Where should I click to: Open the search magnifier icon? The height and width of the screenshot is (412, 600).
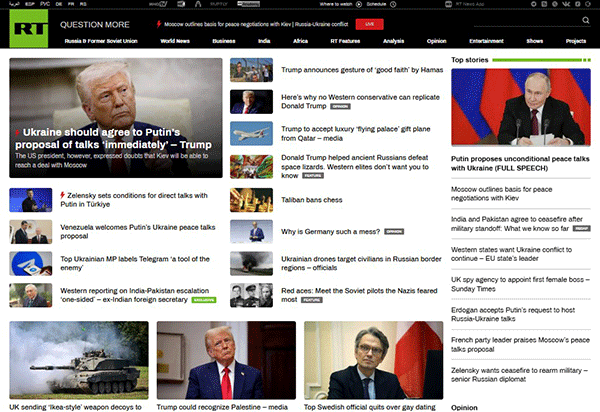[585, 20]
